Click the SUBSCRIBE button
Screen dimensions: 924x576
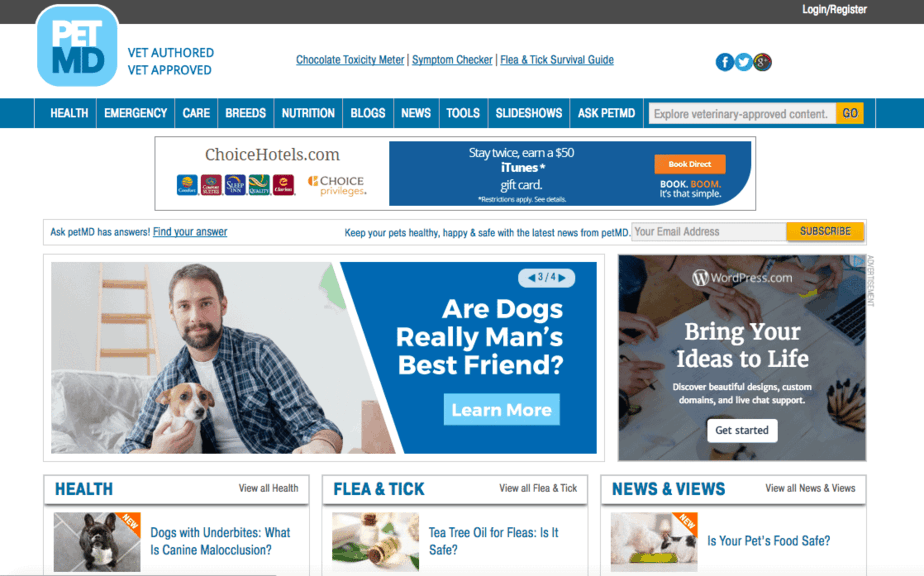pyautogui.click(x=825, y=231)
